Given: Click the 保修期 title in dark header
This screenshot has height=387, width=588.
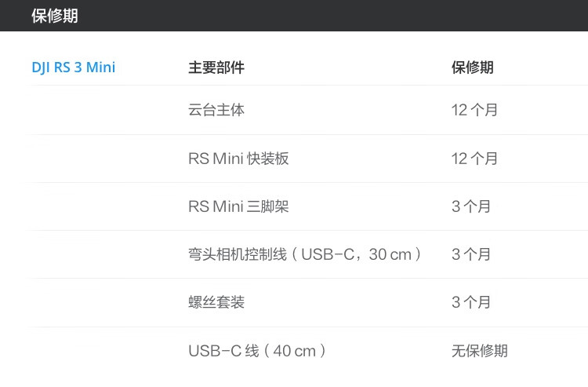Looking at the screenshot, I should pyautogui.click(x=55, y=16).
